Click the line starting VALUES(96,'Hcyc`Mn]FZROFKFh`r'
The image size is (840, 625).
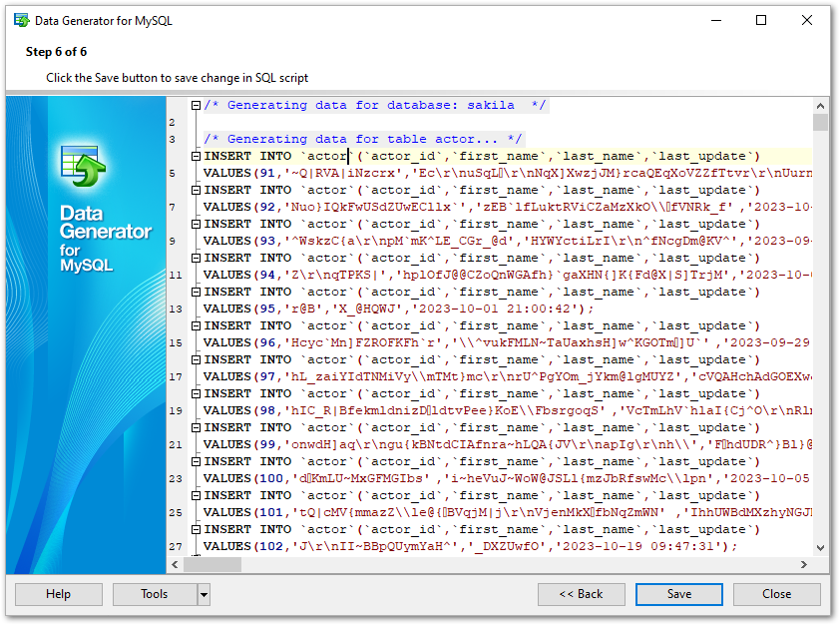click(x=508, y=342)
